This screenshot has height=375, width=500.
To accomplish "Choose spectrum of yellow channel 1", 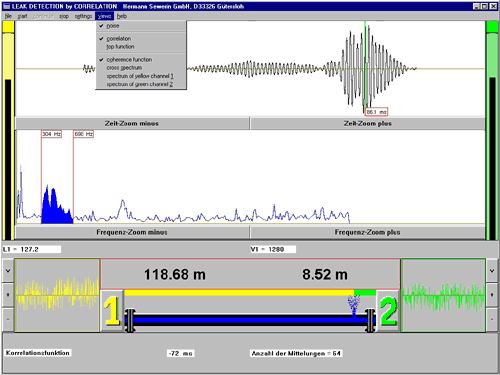I will pyautogui.click(x=141, y=76).
